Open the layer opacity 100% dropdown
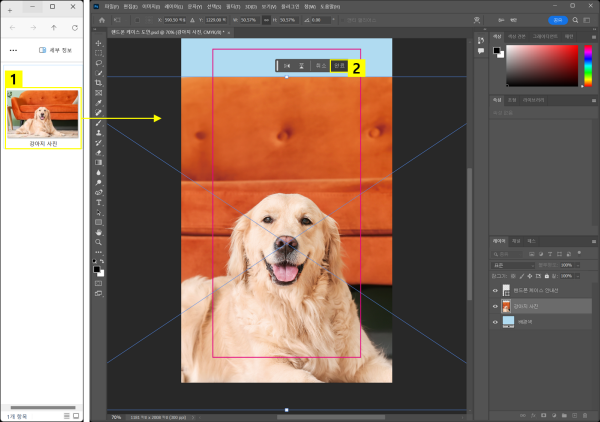This screenshot has width=600, height=422. (x=580, y=265)
